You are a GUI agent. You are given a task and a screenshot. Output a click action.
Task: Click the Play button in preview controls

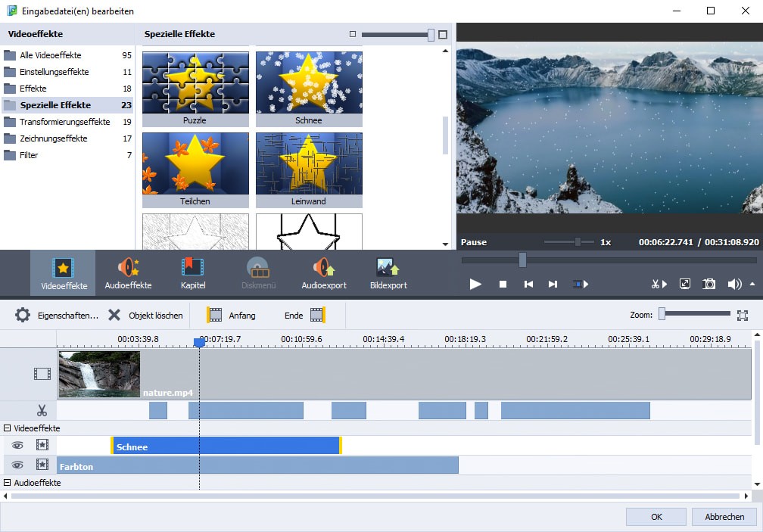(x=475, y=284)
